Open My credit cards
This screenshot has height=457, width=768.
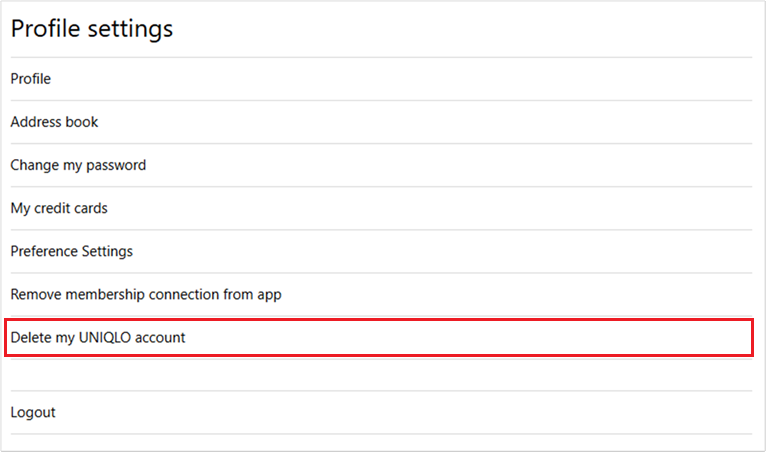point(59,208)
